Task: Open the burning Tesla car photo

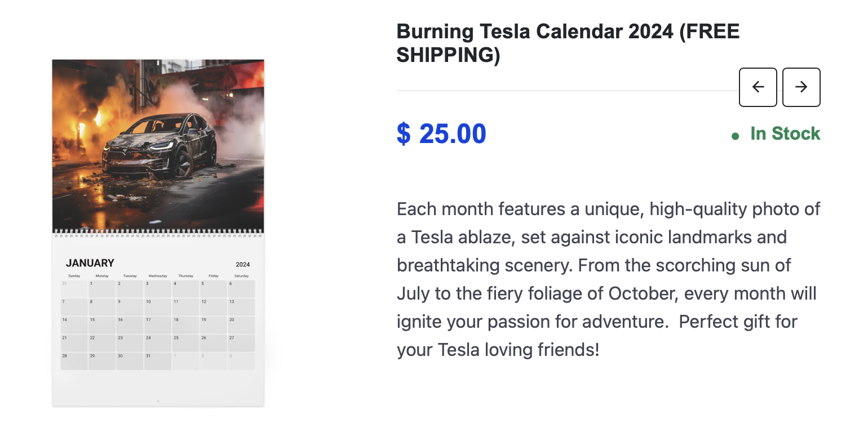Action: click(158, 145)
